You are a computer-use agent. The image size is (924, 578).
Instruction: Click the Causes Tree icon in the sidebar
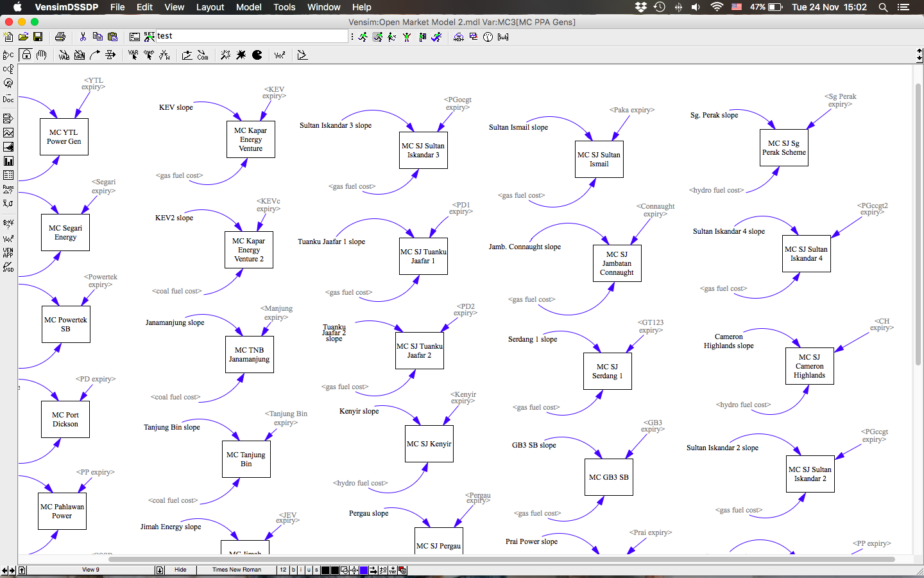click(8, 55)
